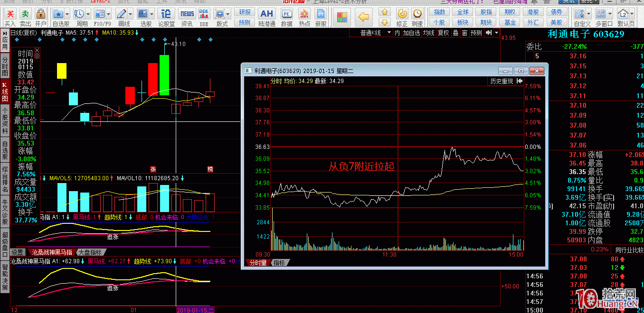Expand dropdown arrow next to 多窗口
This screenshot has width=644, height=313.
(x=610, y=14)
